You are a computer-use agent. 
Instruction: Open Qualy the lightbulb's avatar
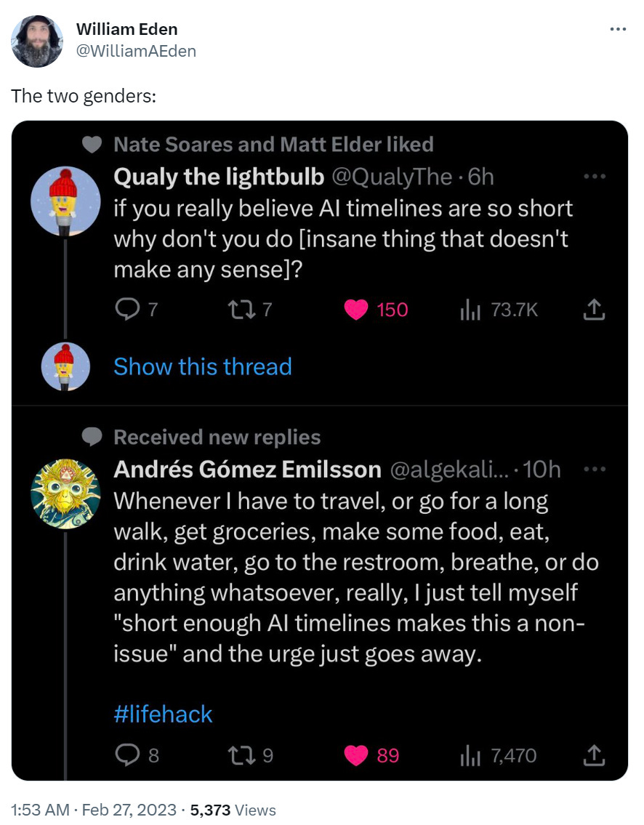coord(65,201)
